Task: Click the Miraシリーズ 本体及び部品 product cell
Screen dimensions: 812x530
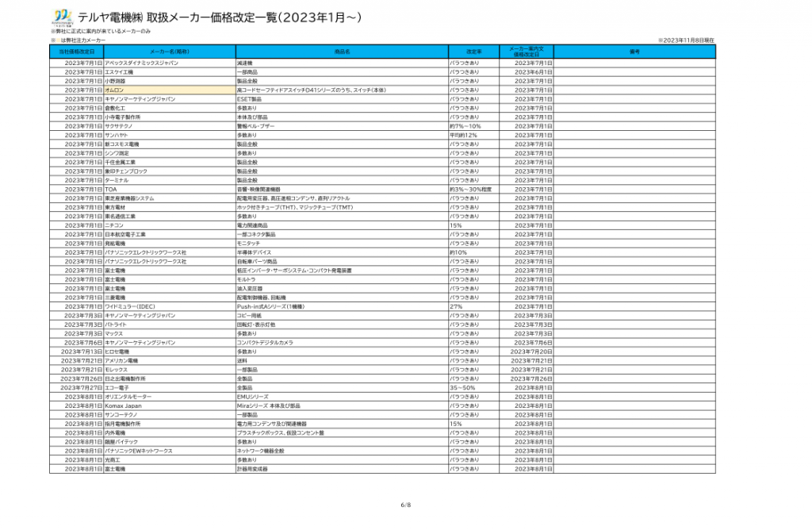Action: [342, 406]
